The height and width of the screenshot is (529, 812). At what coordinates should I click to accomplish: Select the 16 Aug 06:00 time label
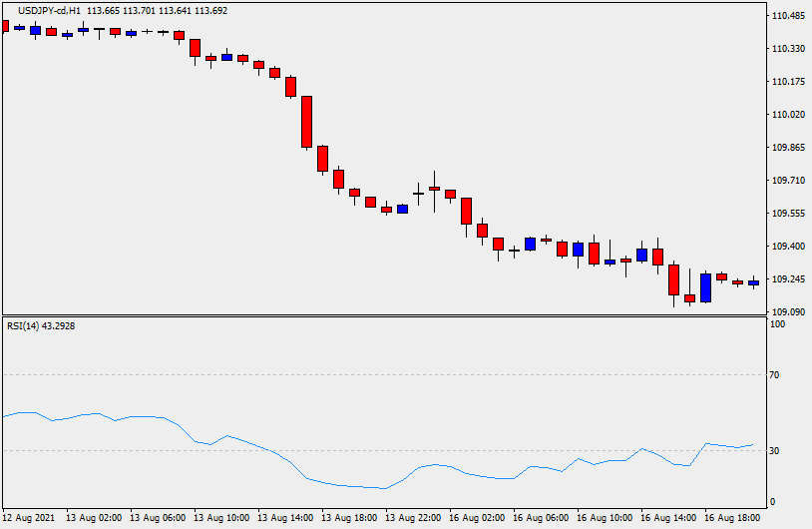[541, 519]
